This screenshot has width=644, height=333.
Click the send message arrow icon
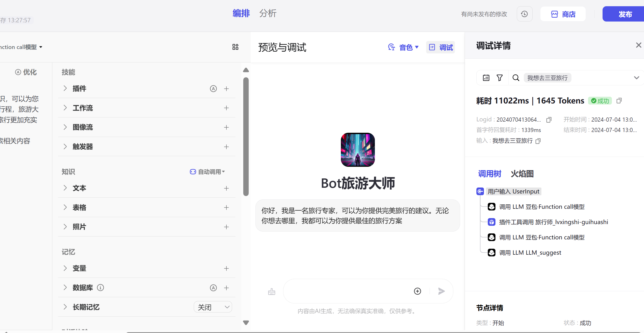[441, 291]
